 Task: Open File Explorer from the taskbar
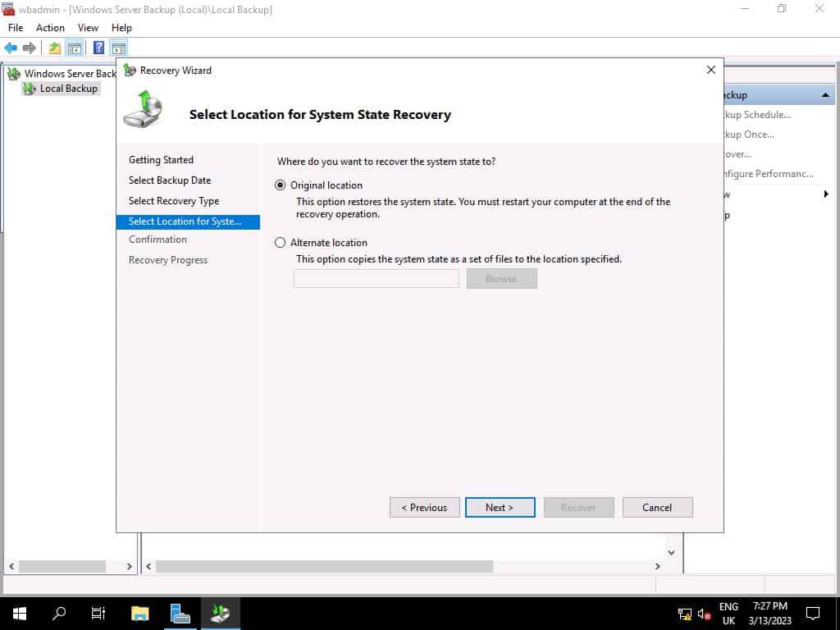click(139, 613)
